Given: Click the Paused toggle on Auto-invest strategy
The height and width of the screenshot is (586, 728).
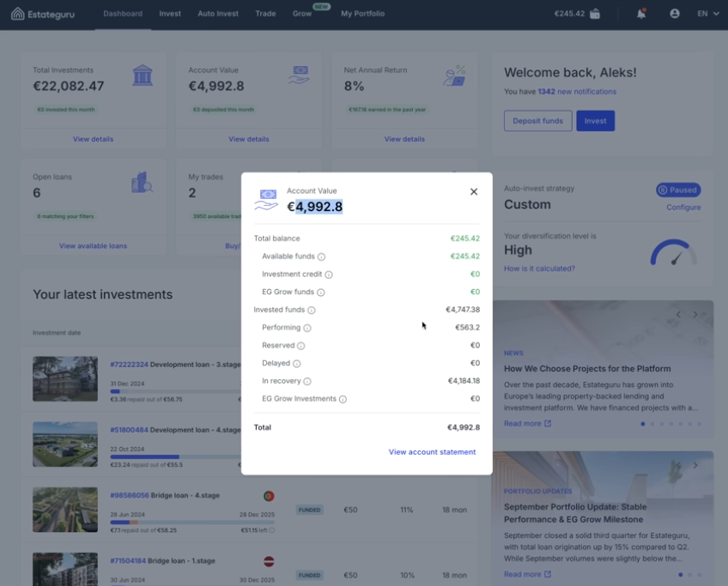Looking at the screenshot, I should pyautogui.click(x=678, y=190).
